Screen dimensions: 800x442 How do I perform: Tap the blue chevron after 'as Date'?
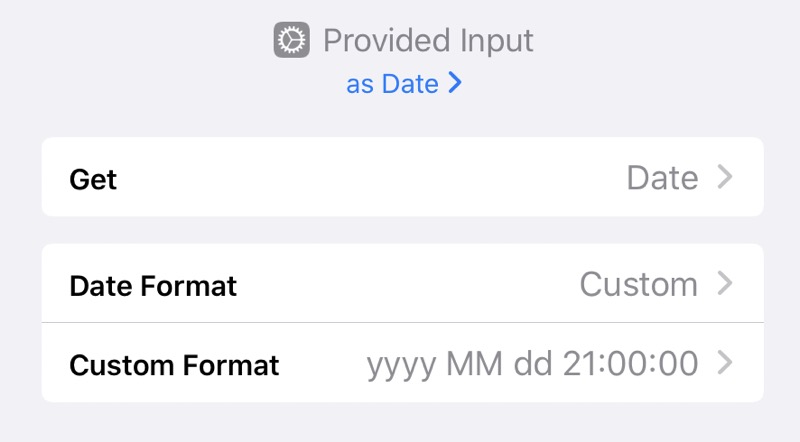(455, 83)
